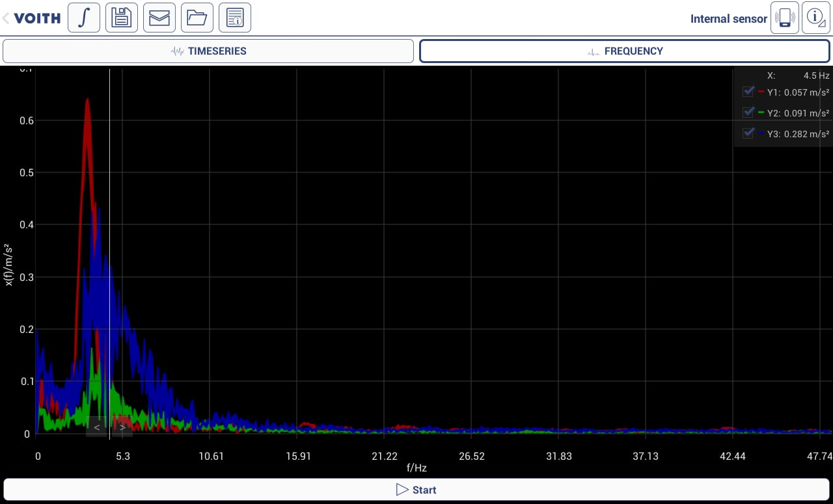833x504 pixels.
Task: Open the info help icon
Action: point(816,18)
